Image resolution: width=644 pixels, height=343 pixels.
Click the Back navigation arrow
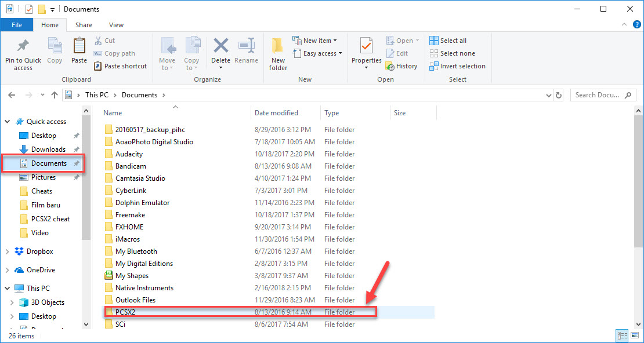click(x=12, y=95)
